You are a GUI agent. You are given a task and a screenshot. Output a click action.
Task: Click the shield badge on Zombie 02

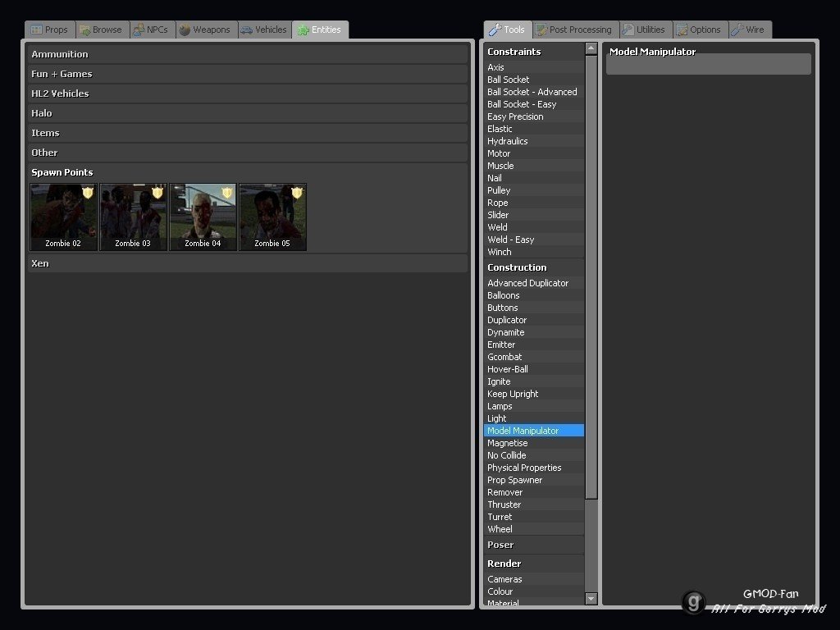coord(88,193)
